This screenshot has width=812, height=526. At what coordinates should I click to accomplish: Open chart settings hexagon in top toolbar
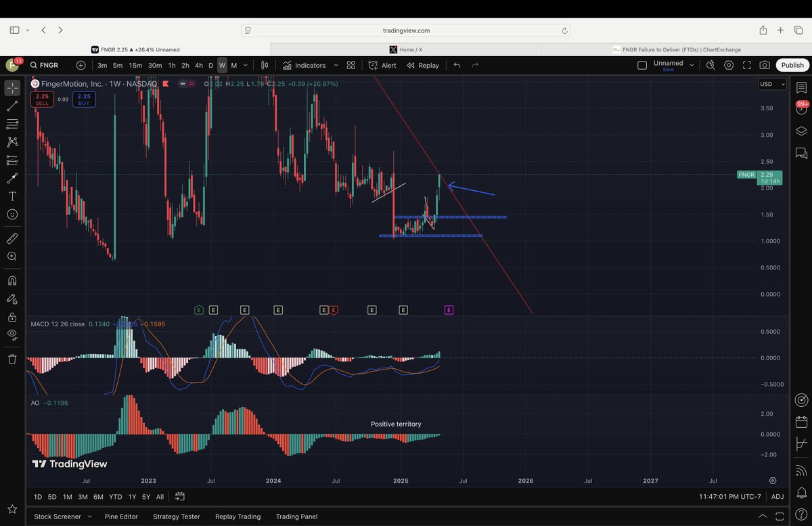pos(729,66)
